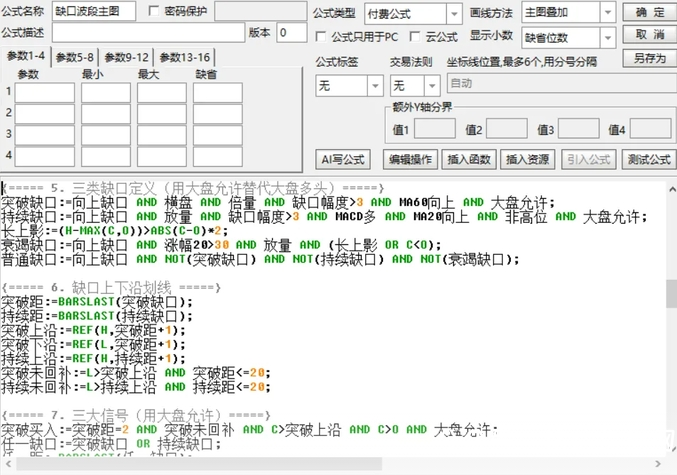This screenshot has width=677, height=475.
Task: Click the scroll right arrow of code editor
Action: tap(658, 464)
